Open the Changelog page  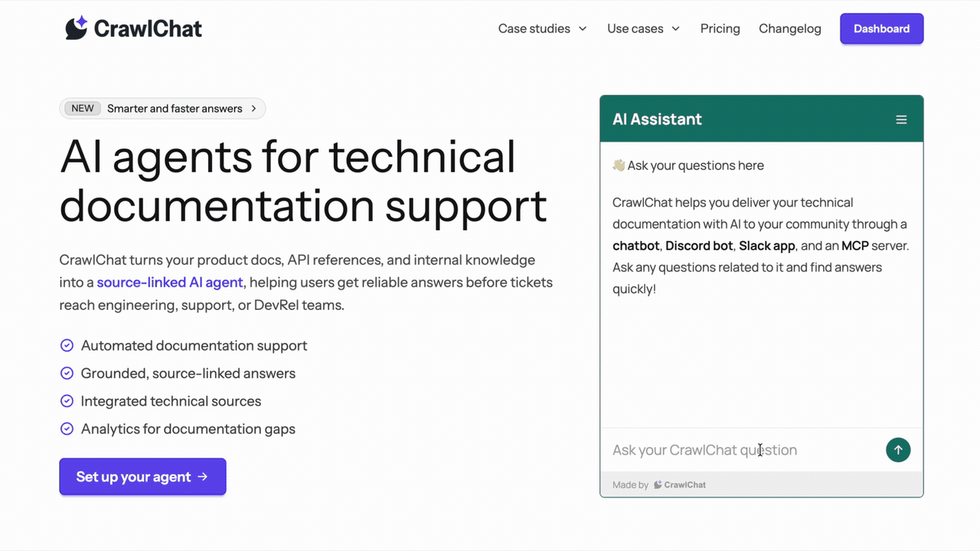click(790, 28)
